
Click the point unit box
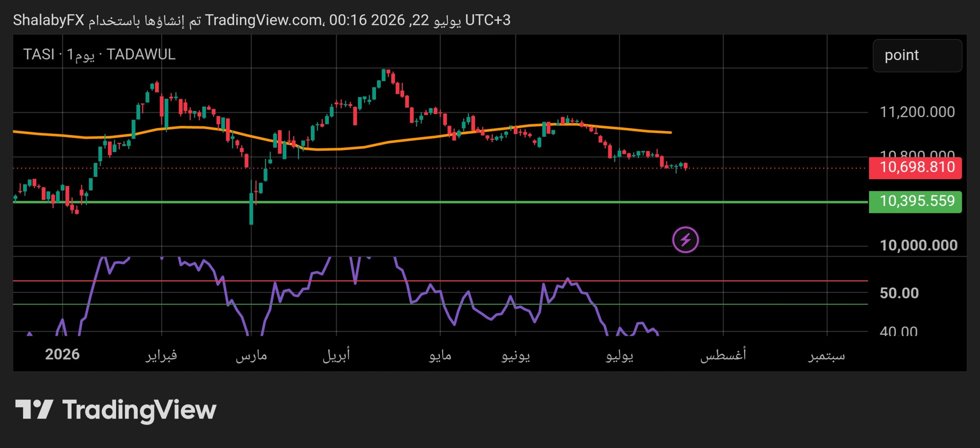tap(917, 56)
